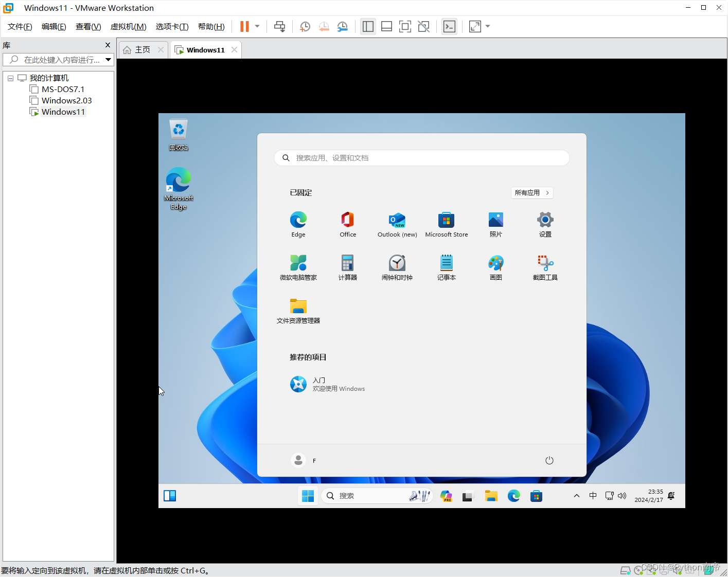
Task: Open the volume tray icon
Action: coord(623,496)
